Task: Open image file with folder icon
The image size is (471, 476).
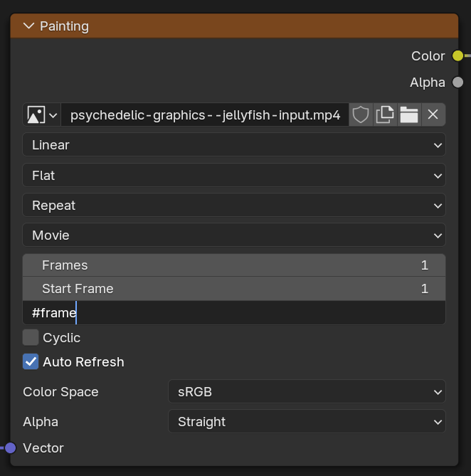Action: (409, 115)
